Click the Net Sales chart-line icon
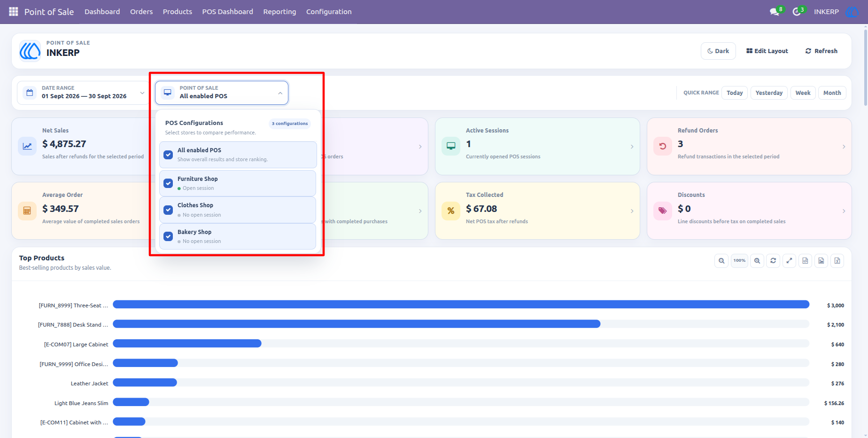The height and width of the screenshot is (438, 868). 27,146
